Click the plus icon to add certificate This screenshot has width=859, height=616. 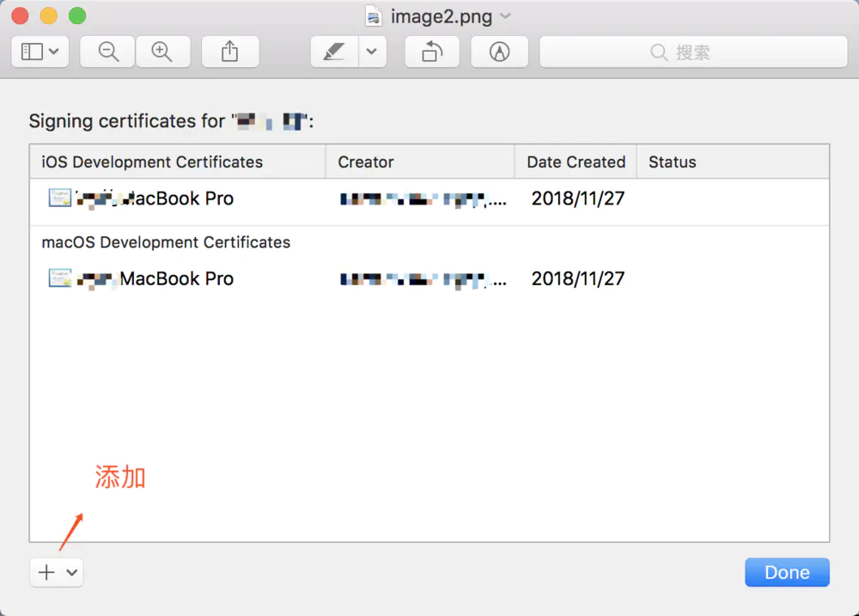(46, 572)
